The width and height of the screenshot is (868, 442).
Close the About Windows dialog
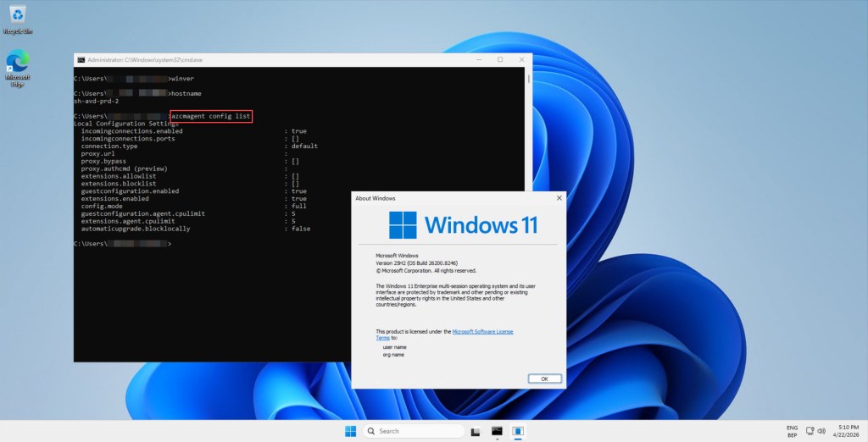[557, 198]
